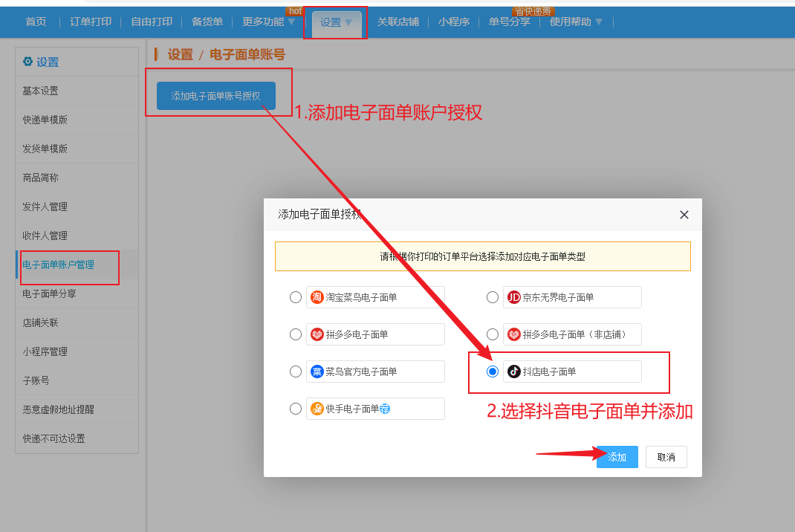Open 发件人管理 in the sidebar
The width and height of the screenshot is (795, 532).
[77, 207]
